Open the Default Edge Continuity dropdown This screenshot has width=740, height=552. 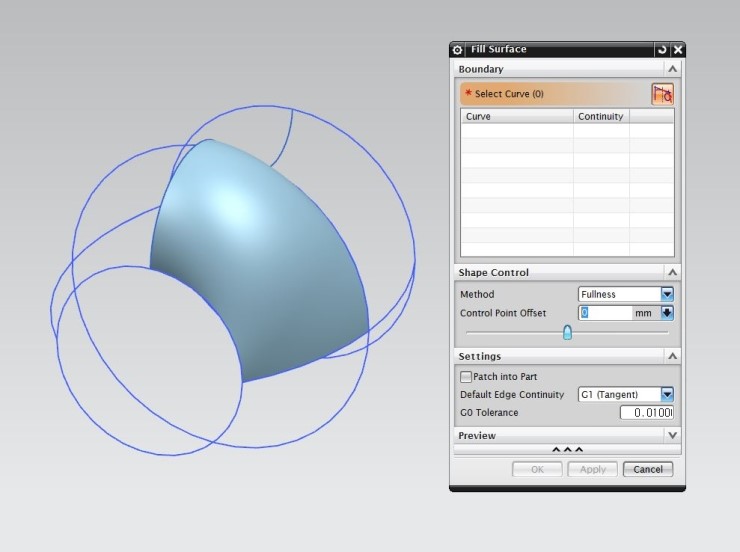coord(667,394)
